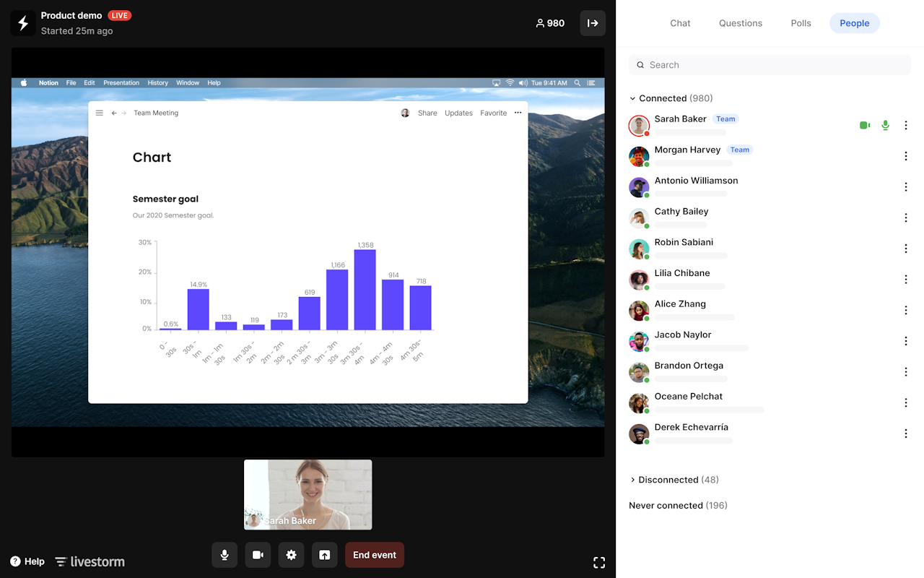Open the Help link
The height and width of the screenshot is (578, 924).
(x=27, y=561)
